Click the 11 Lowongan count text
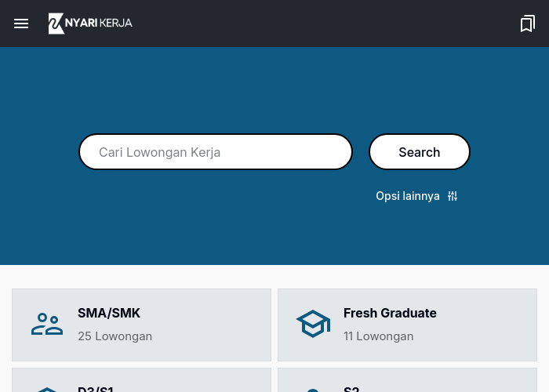549x392 pixels. pyautogui.click(x=379, y=336)
